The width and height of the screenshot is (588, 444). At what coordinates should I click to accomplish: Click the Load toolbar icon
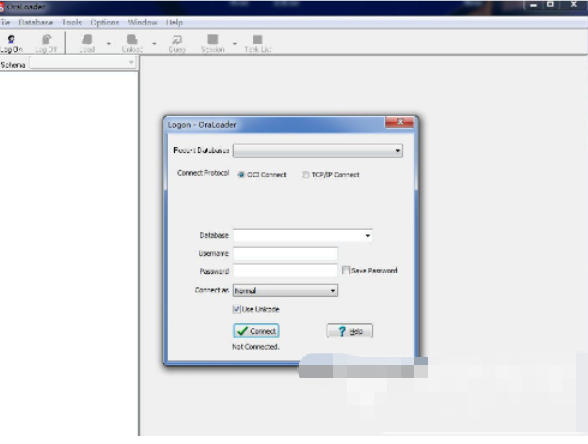tap(87, 39)
